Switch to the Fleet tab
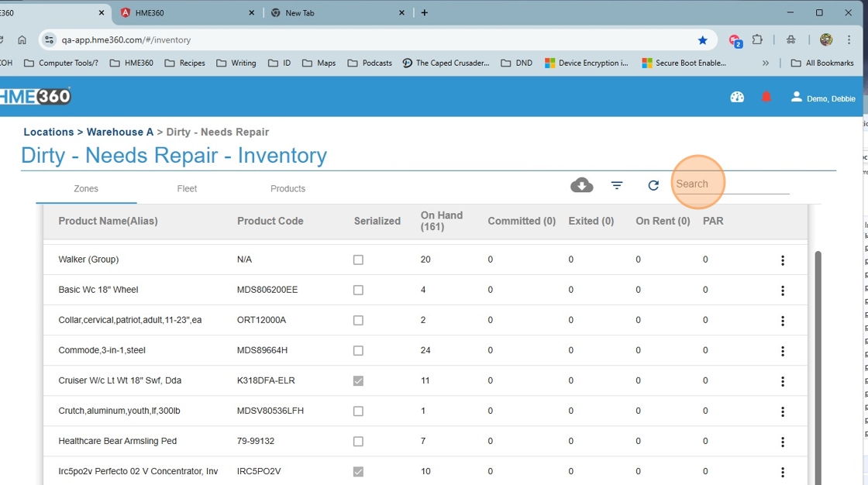This screenshot has width=868, height=485. (187, 188)
